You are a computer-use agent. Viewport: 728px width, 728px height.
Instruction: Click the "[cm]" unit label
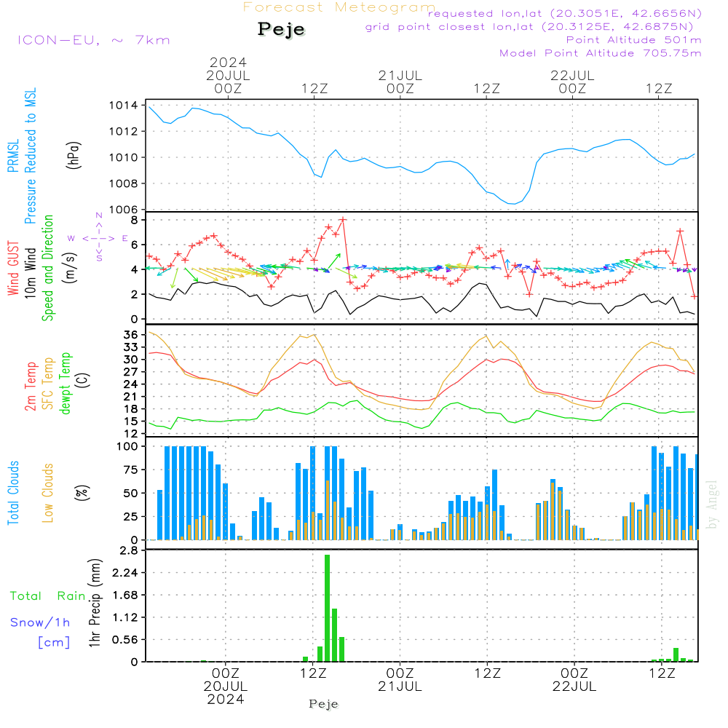pyautogui.click(x=54, y=643)
